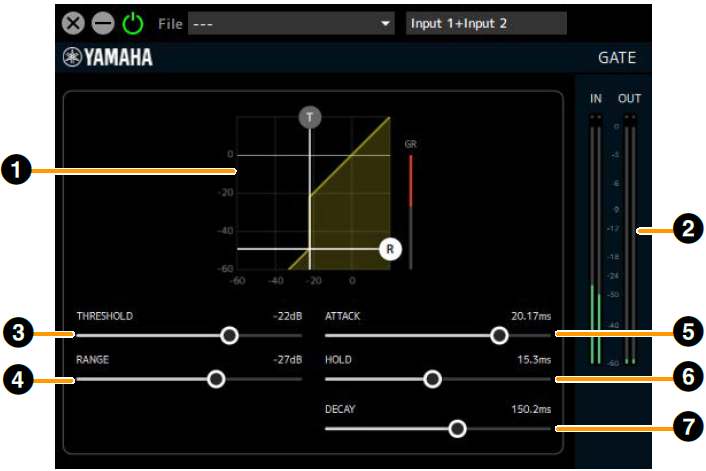Click the ATTACK slider knob
Viewport: 706px width, 471px height.
499,335
